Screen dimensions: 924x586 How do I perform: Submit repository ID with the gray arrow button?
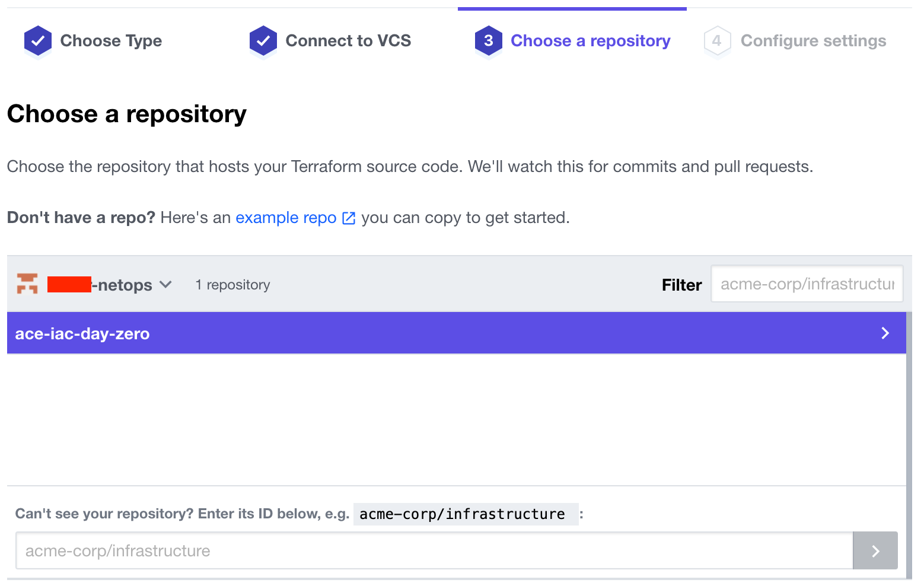pyautogui.click(x=875, y=551)
